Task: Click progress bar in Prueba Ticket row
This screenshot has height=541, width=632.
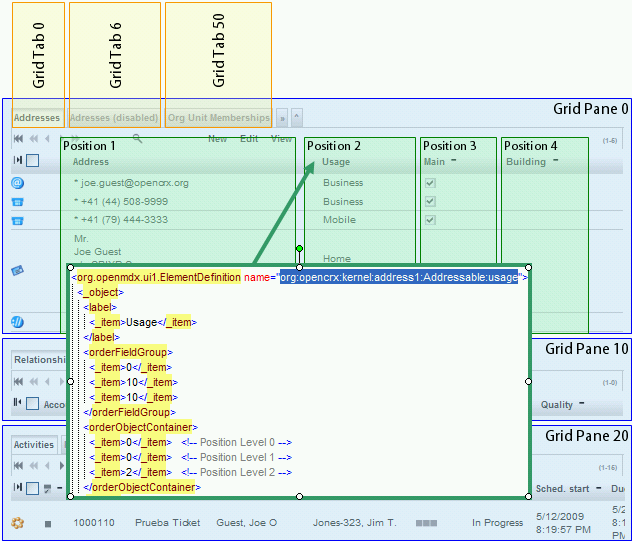Action: (x=426, y=523)
